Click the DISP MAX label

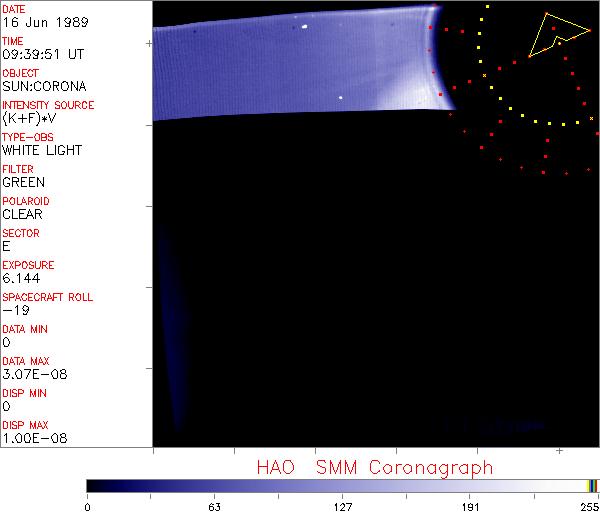(x=25, y=425)
